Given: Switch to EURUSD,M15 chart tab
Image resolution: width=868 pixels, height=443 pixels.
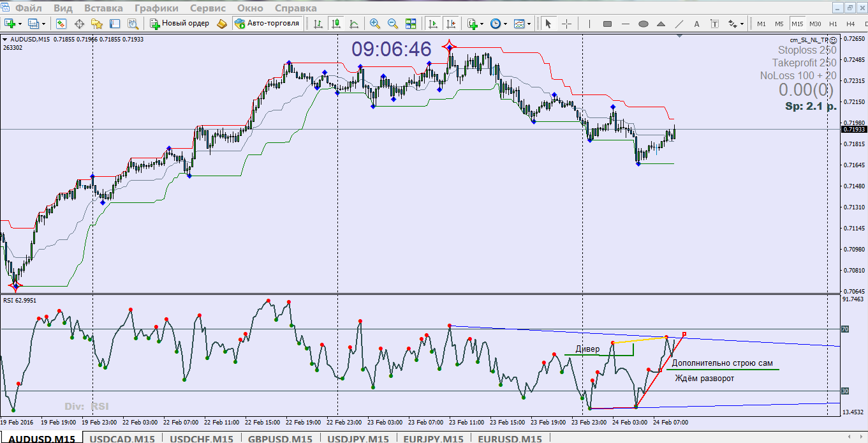Looking at the screenshot, I should tap(510, 439).
